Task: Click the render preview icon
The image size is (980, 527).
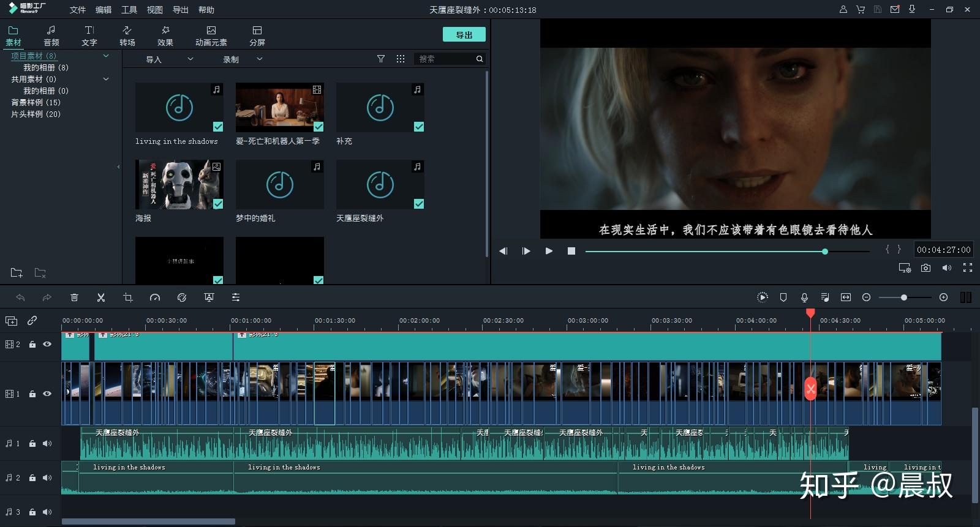Action: pos(763,297)
